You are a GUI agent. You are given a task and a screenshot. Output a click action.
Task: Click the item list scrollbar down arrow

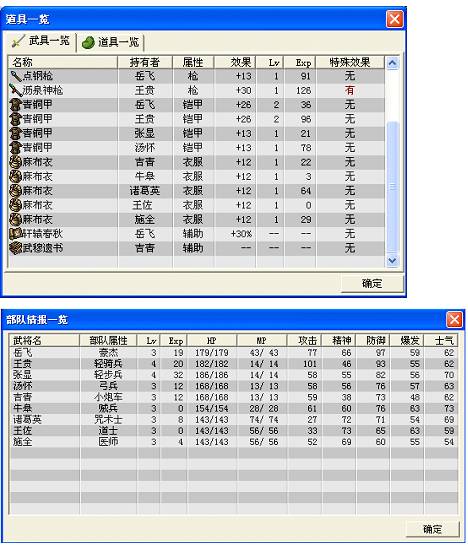coord(392,261)
